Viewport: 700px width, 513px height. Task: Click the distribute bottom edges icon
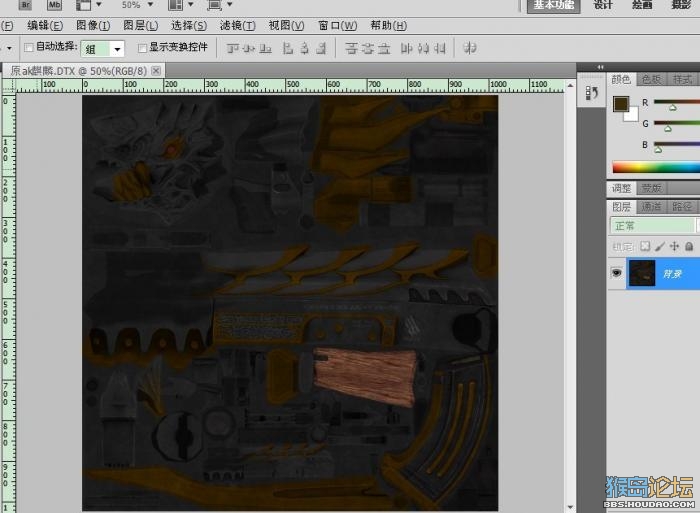384,48
